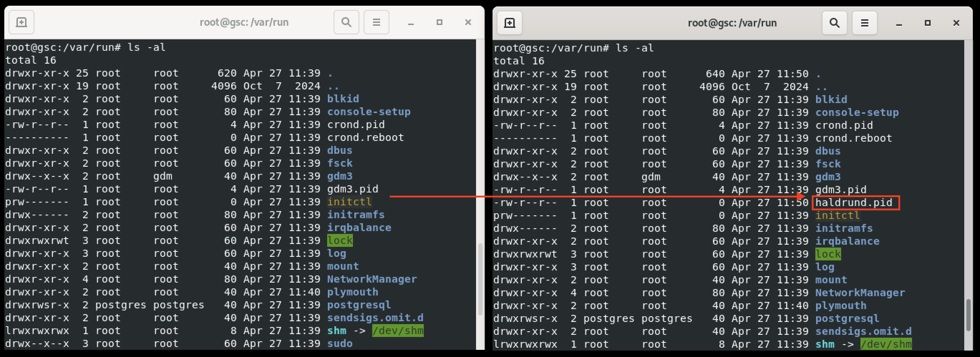Maximize the left terminal window
This screenshot has height=357, width=980.
[x=440, y=23]
